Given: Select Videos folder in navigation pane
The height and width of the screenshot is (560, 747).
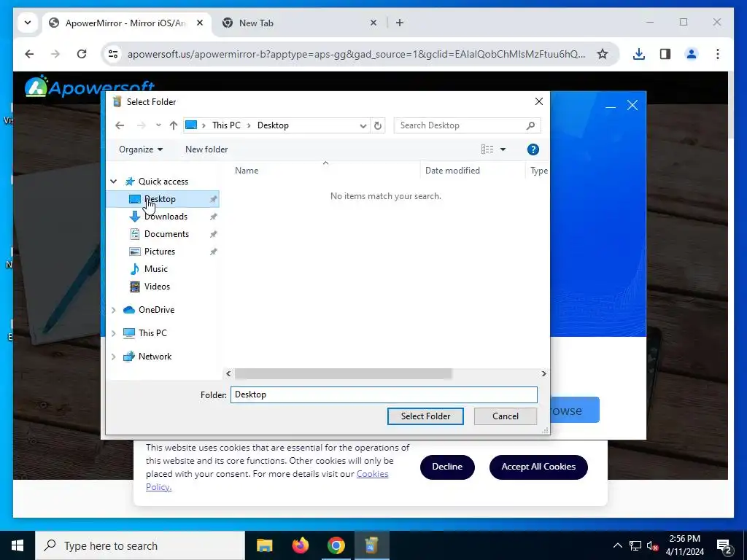Looking at the screenshot, I should pyautogui.click(x=157, y=286).
